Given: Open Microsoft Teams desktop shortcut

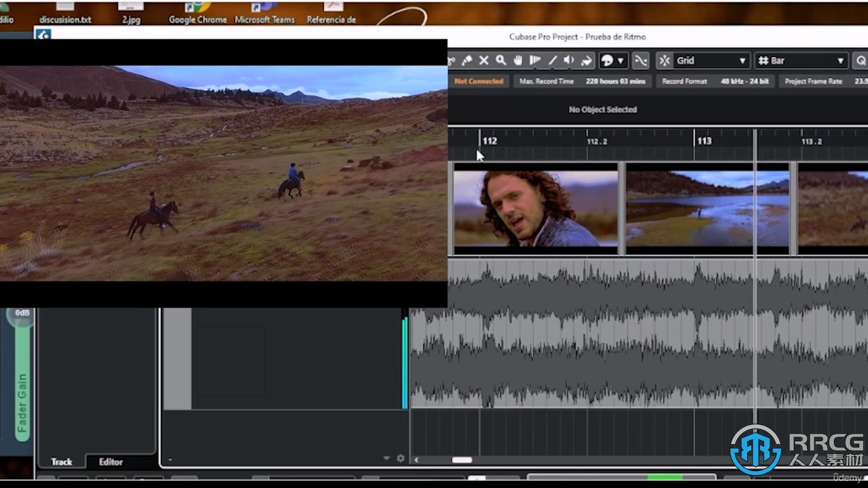Looking at the screenshot, I should tap(264, 13).
